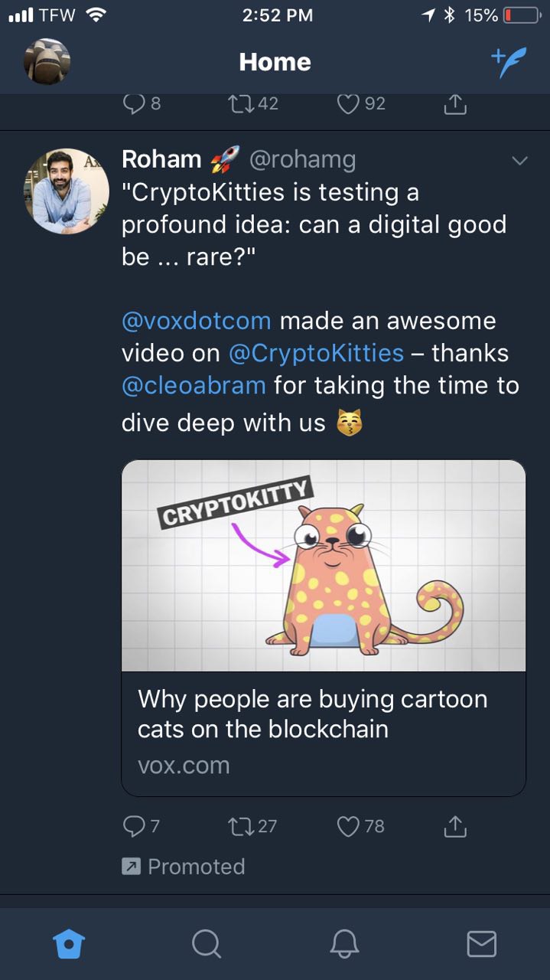The height and width of the screenshot is (980, 550).
Task: Open the @CryptoKitties mention link
Action: [316, 353]
